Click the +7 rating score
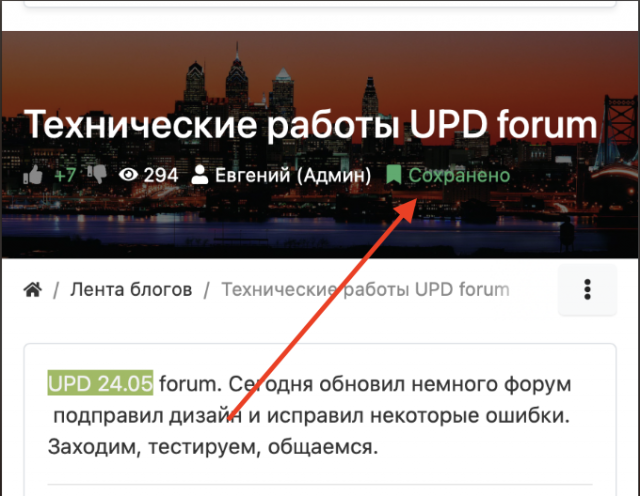The width and height of the screenshot is (640, 496). click(x=65, y=175)
